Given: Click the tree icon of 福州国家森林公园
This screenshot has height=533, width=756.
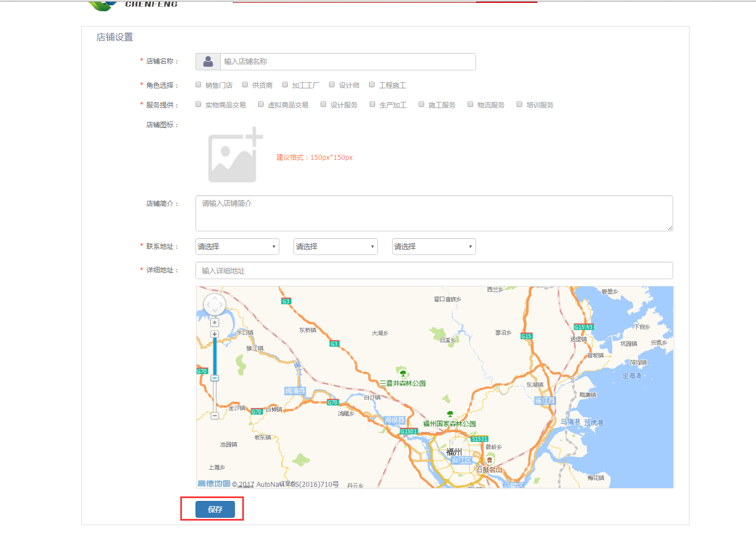Looking at the screenshot, I should point(450,414).
